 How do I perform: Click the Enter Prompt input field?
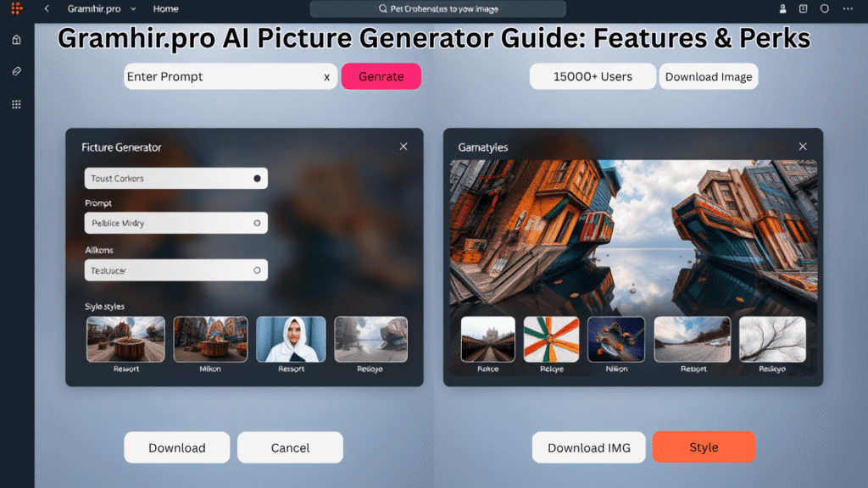pos(231,76)
